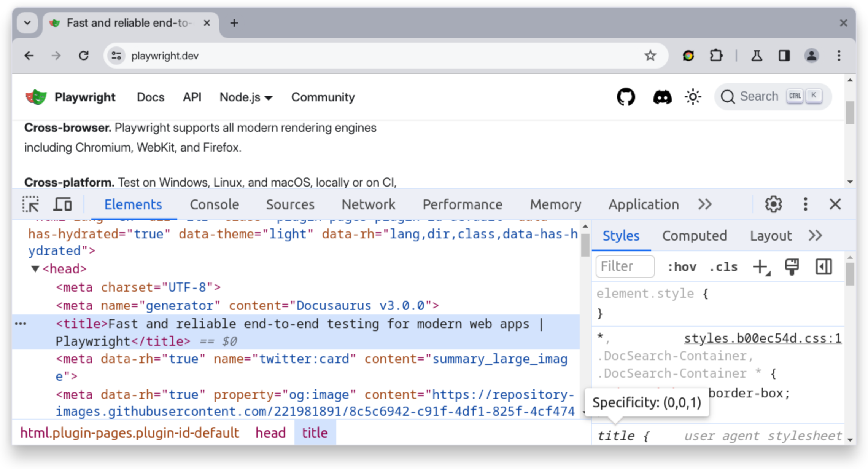
Task: Open the Community nav link
Action: 323,97
